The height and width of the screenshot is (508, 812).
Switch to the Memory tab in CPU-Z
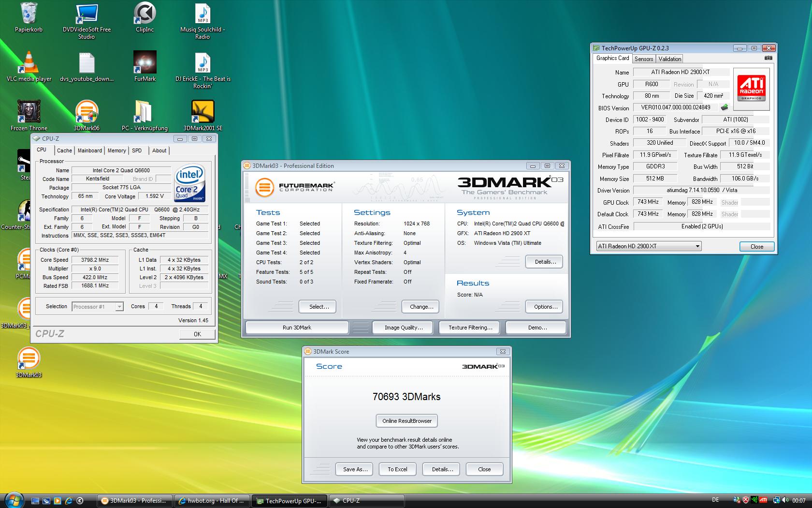(116, 150)
